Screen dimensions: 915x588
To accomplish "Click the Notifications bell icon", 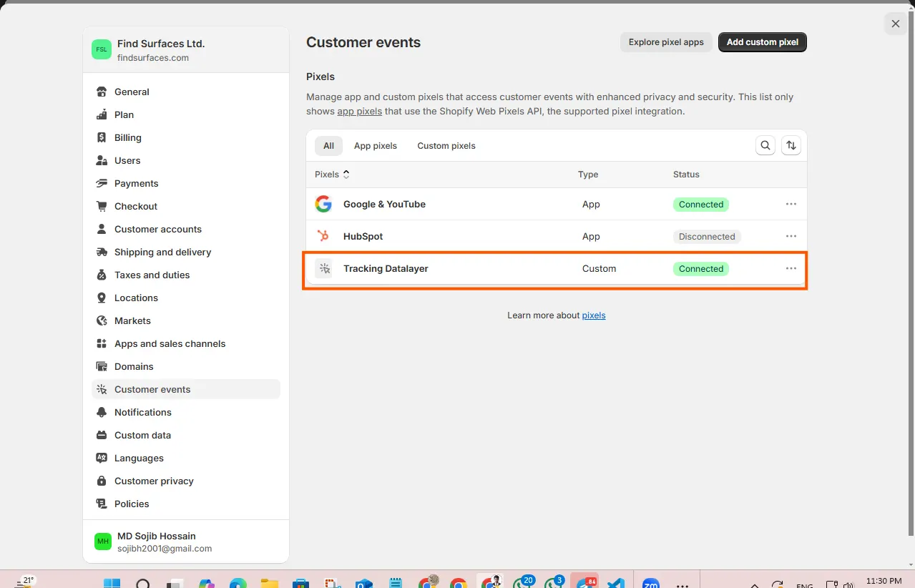I will click(x=101, y=412).
